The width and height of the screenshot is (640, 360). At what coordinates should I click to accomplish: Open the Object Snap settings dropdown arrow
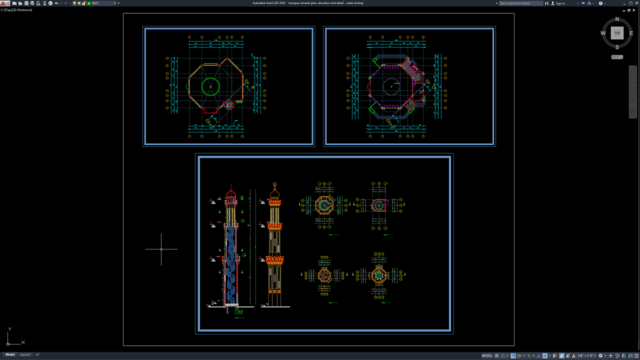click(550, 356)
